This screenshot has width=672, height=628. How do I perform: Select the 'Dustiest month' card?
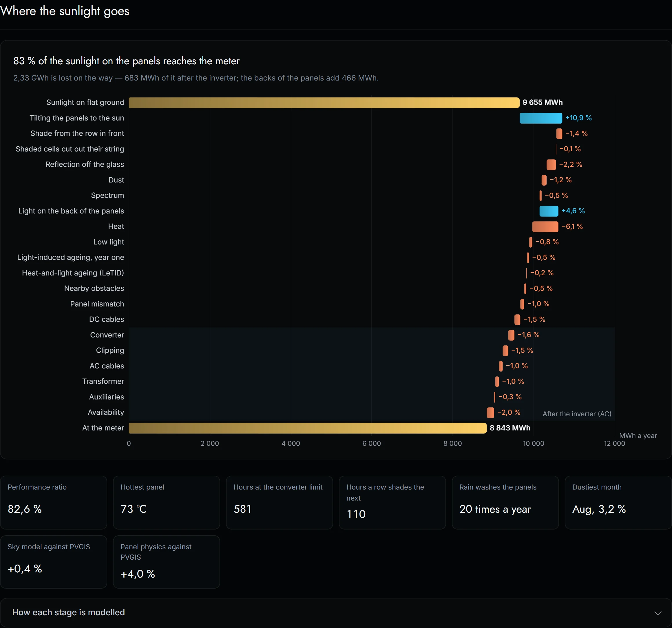[618, 502]
